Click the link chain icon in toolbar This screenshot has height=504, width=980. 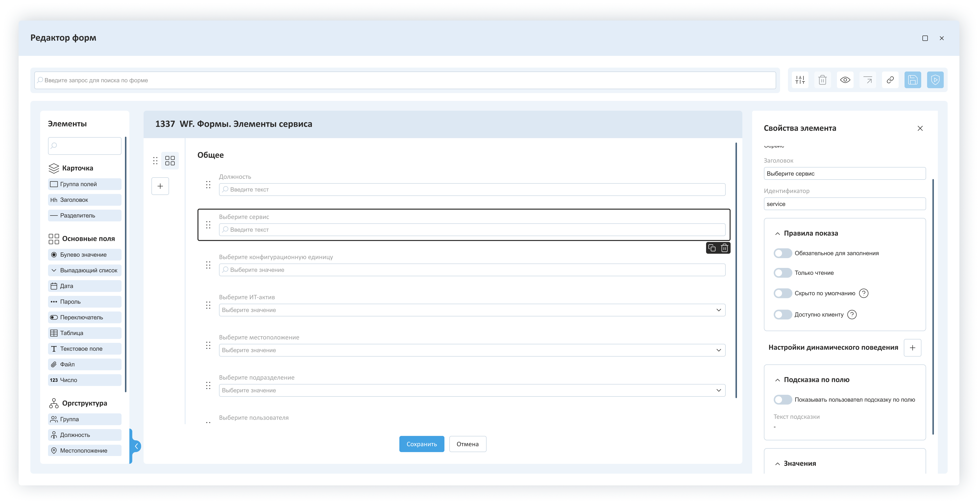(x=890, y=80)
